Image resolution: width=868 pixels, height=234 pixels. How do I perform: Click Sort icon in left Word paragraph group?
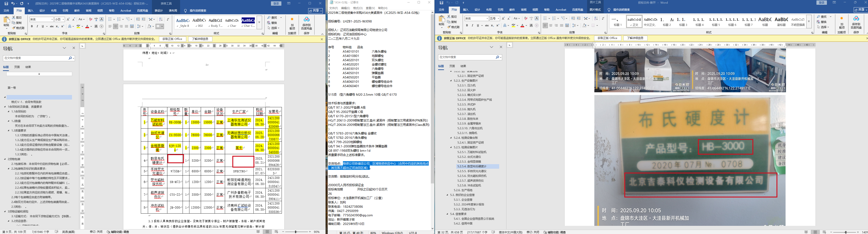pyautogui.click(x=161, y=19)
